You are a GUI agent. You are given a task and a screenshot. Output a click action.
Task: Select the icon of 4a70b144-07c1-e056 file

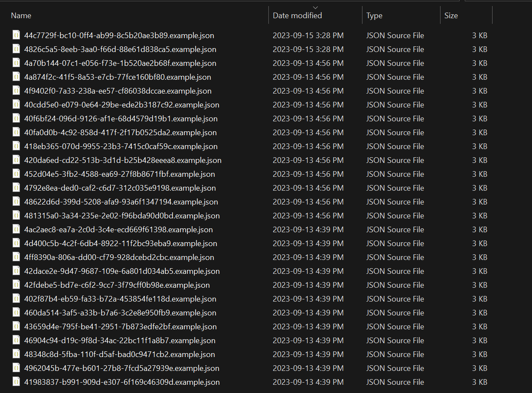click(16, 63)
